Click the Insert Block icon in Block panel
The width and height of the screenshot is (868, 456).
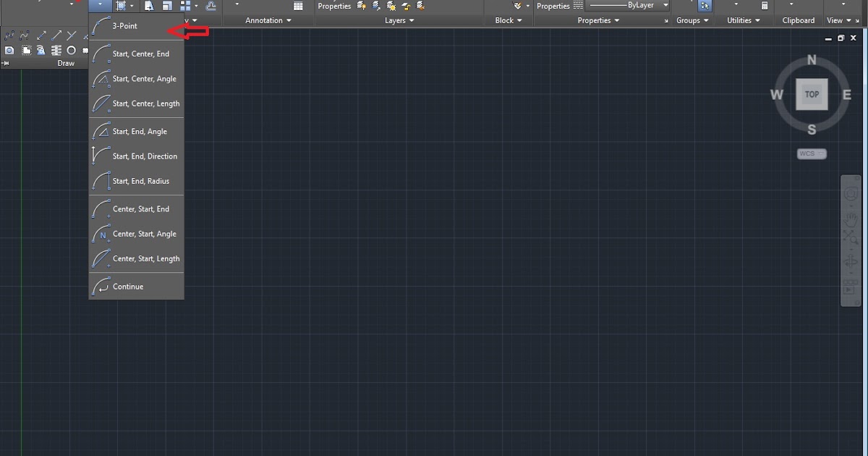pos(518,6)
